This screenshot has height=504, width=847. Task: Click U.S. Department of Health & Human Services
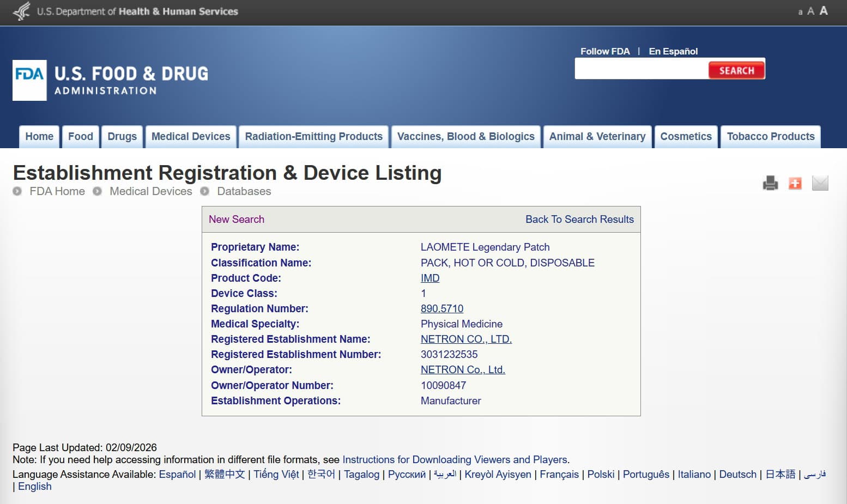(137, 11)
